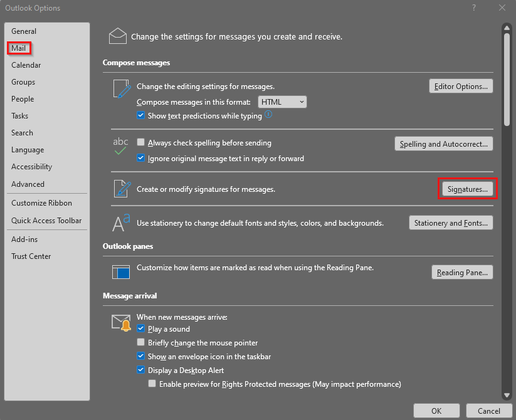The width and height of the screenshot is (516, 420).
Task: Click the envelope with bell icon
Action: pos(120,323)
